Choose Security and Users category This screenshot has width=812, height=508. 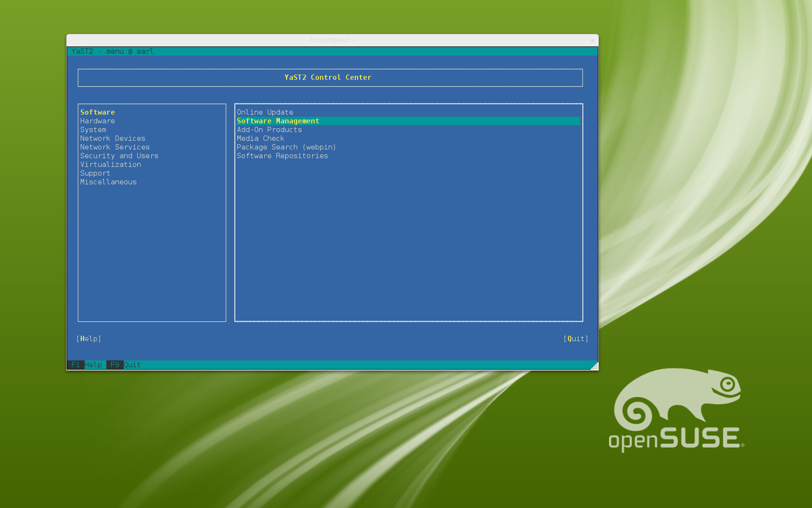[x=119, y=156]
